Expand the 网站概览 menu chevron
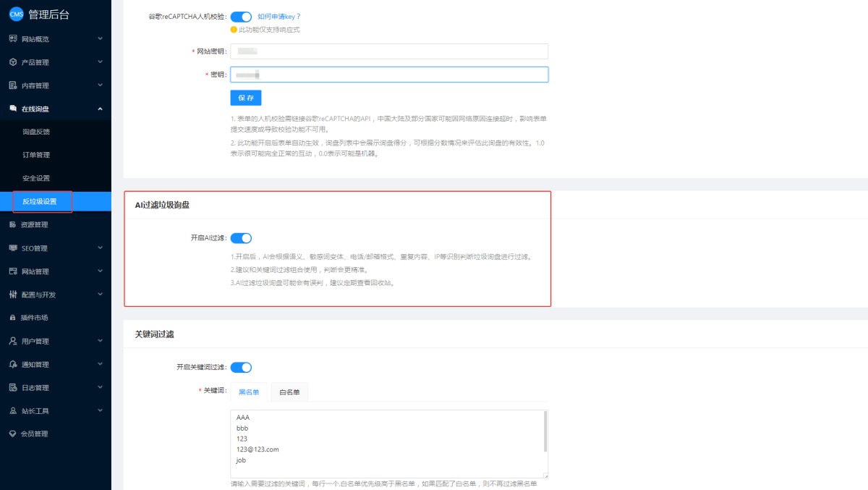Screen dimensions: 868x490 [x=100, y=38]
